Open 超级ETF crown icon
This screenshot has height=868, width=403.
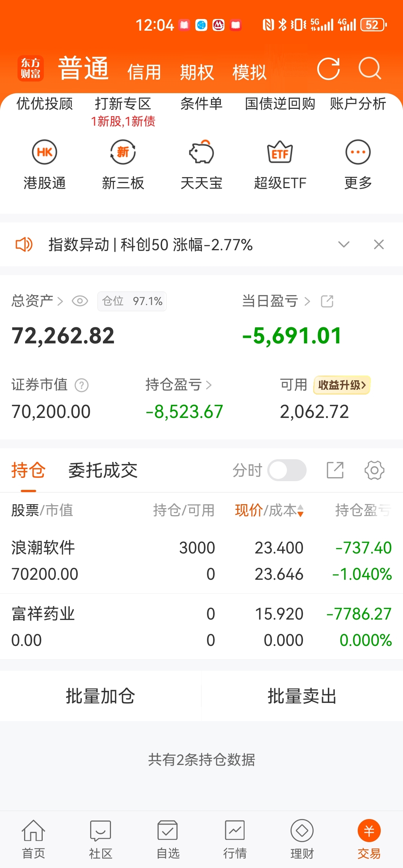pyautogui.click(x=280, y=152)
